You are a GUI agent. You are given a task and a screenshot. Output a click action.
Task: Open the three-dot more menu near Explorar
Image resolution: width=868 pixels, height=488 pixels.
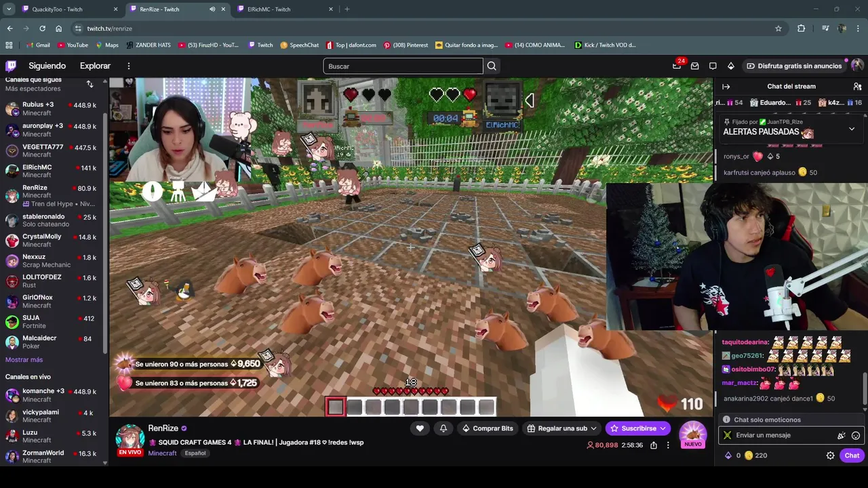(128, 66)
